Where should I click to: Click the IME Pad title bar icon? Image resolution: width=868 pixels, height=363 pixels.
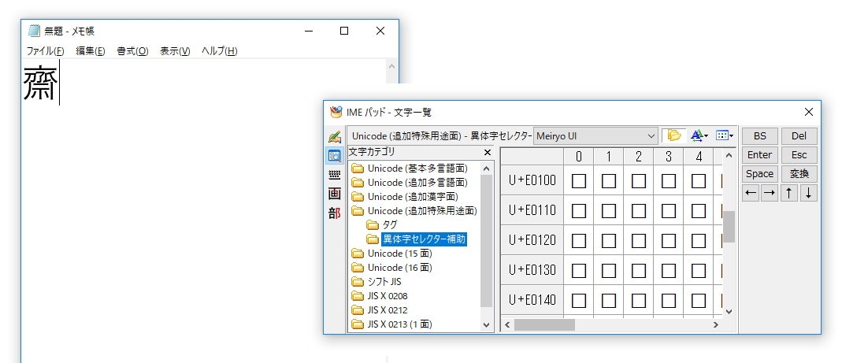[336, 113]
